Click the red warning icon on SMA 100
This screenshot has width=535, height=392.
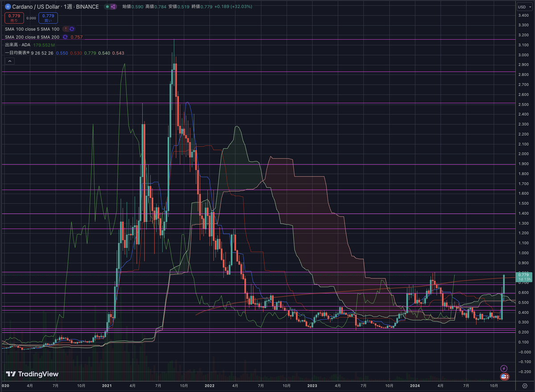pos(66,29)
